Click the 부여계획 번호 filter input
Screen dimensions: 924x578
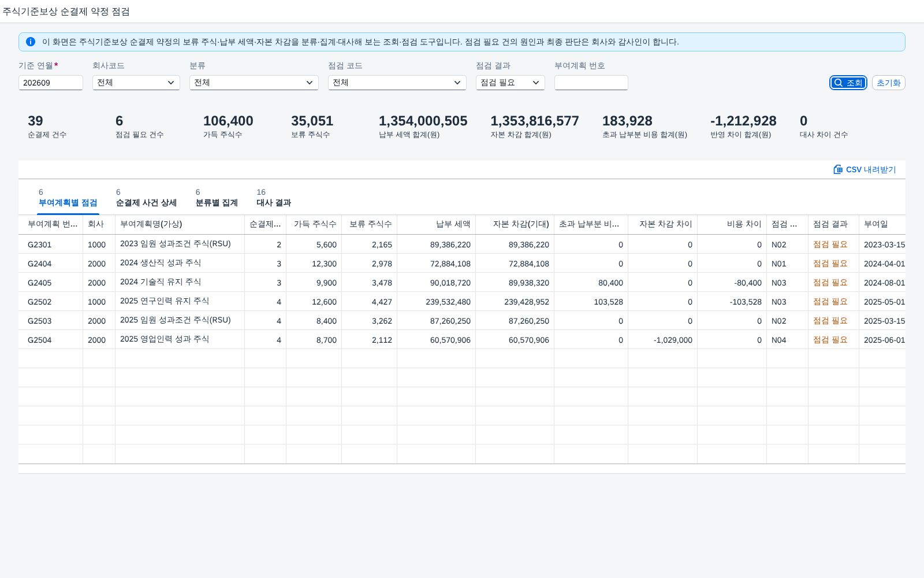[591, 83]
